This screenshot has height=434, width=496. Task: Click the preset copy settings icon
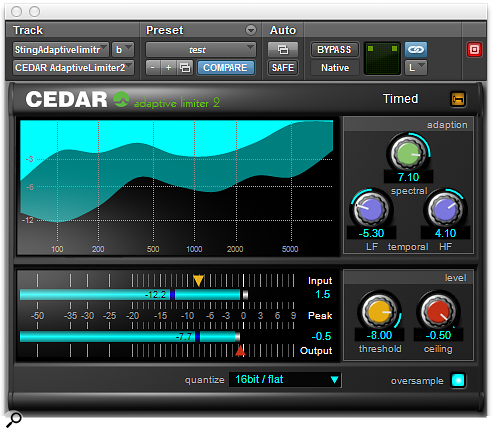185,68
